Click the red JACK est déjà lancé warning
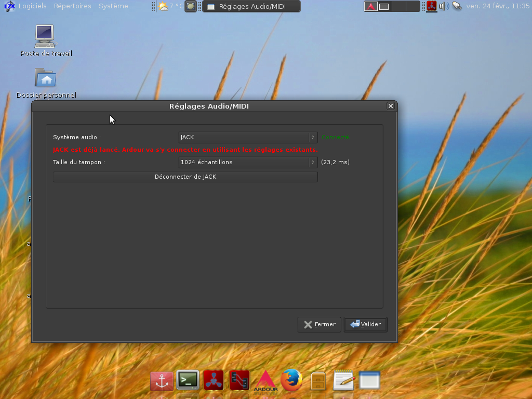 click(185, 150)
